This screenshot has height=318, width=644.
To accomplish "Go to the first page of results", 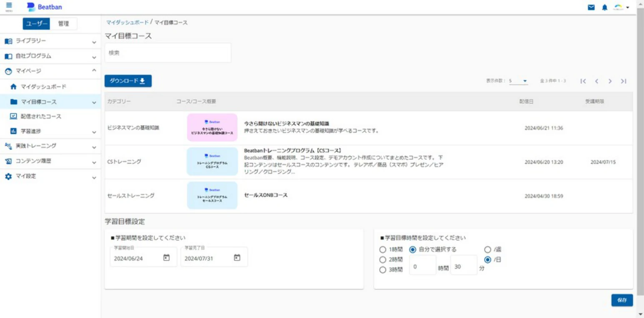I will [584, 81].
